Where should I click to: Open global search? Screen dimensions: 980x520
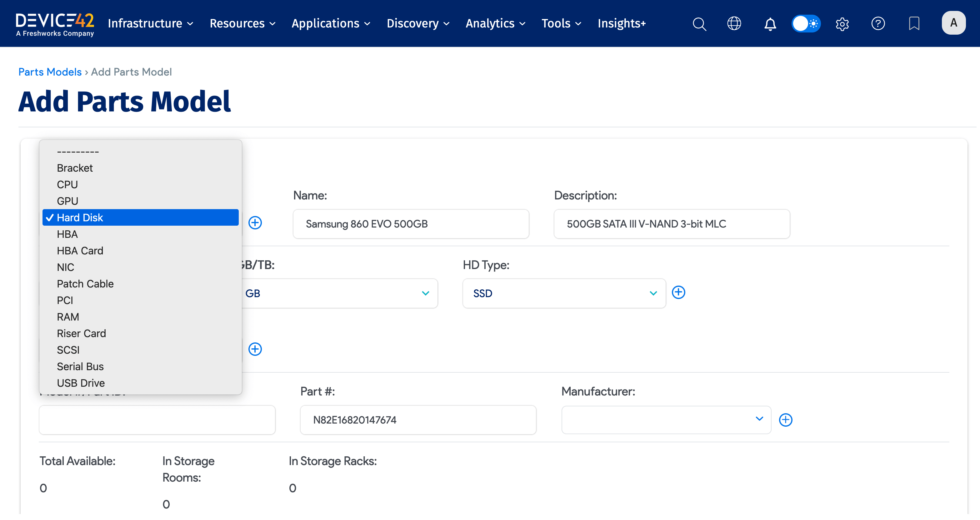pos(699,24)
